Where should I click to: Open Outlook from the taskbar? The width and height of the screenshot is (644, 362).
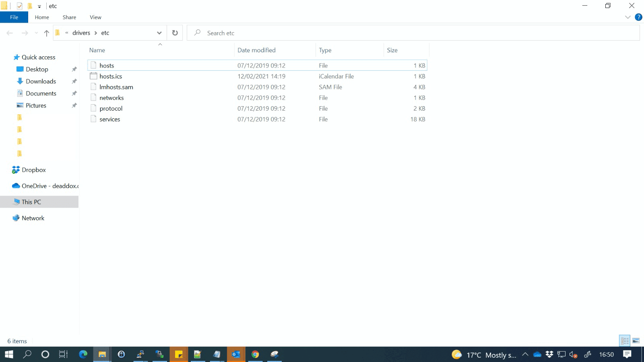coord(236,354)
